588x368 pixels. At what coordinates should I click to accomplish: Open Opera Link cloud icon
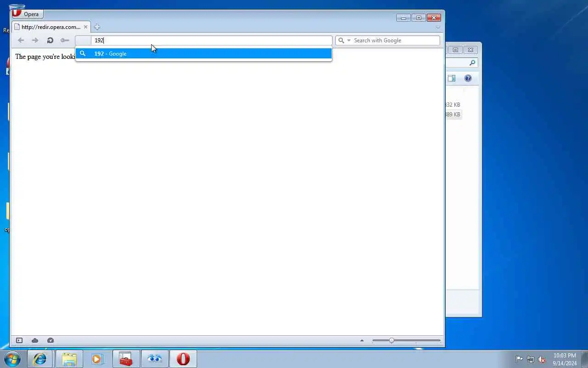pyautogui.click(x=35, y=340)
